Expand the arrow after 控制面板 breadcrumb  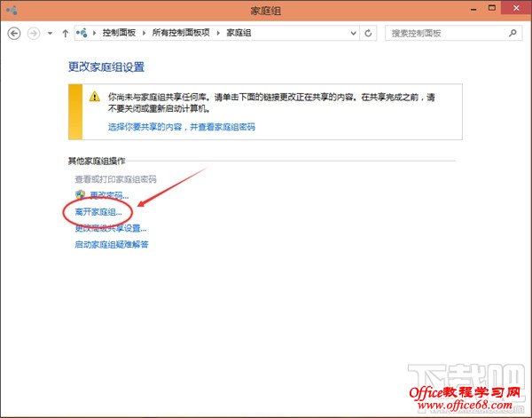[144, 33]
